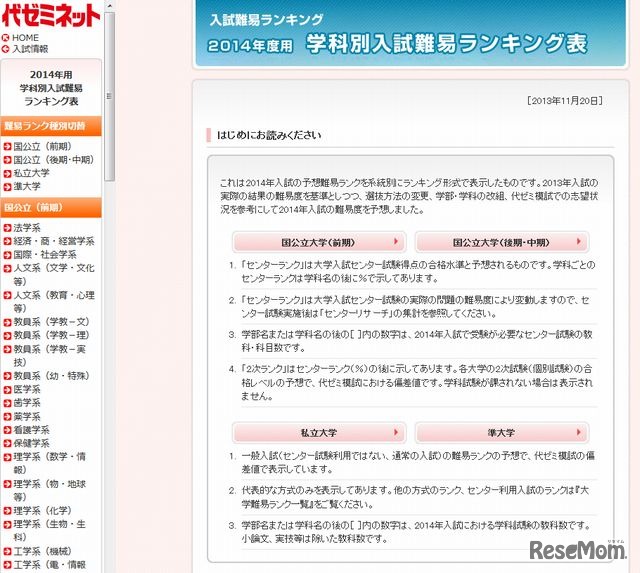The width and height of the screenshot is (640, 573).
Task: Select 国公立（前期） in sidebar list
Action: click(x=42, y=147)
